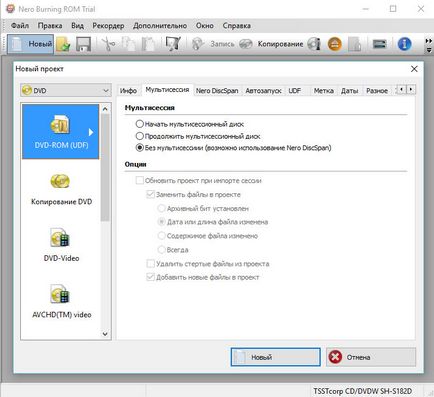The height and width of the screenshot is (397, 434).
Task: Switch to the Метка tab
Action: click(x=324, y=91)
